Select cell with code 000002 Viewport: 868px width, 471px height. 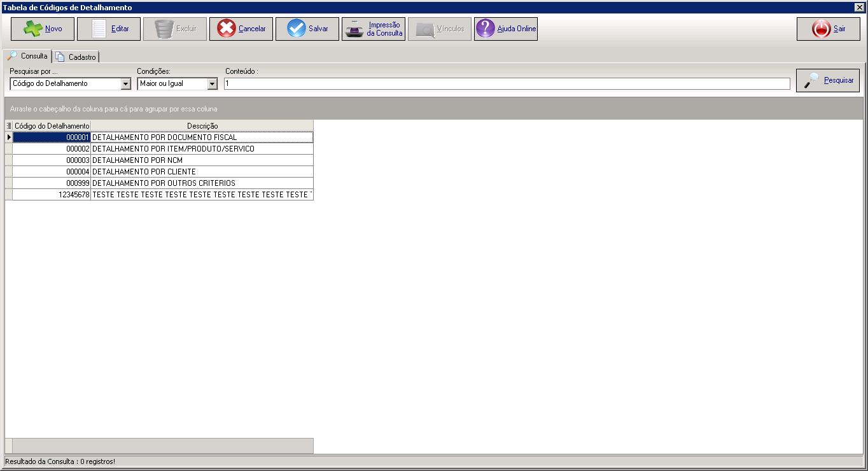[x=52, y=149]
